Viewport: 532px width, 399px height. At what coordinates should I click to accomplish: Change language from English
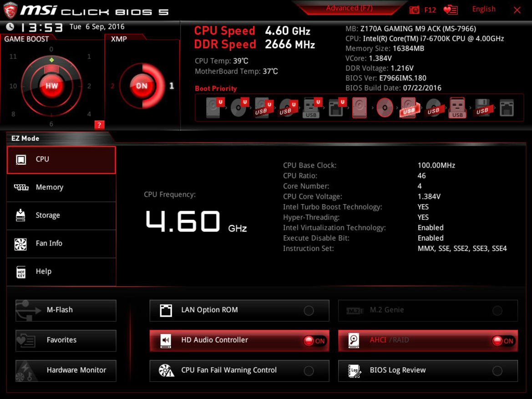click(483, 9)
